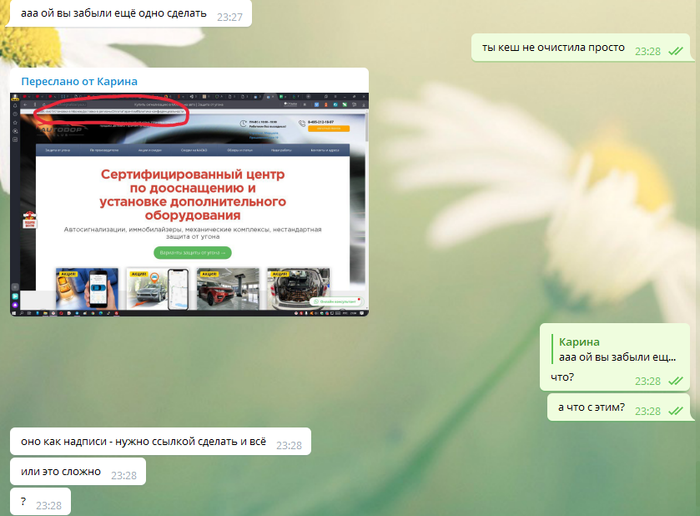
Task: Click the single "?" message bubble
Action: click(23, 502)
